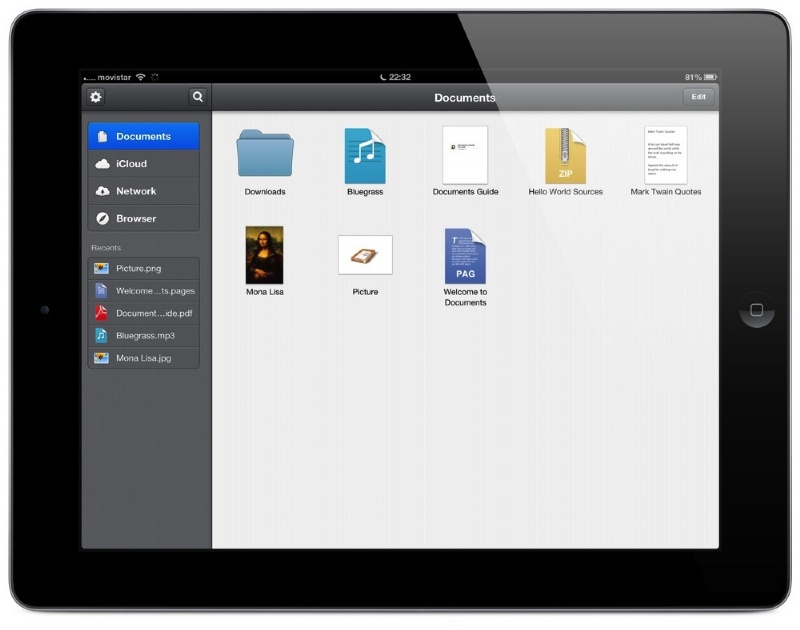Open the Bluegrass music file
Screen dimensions: 800x630
(365, 156)
